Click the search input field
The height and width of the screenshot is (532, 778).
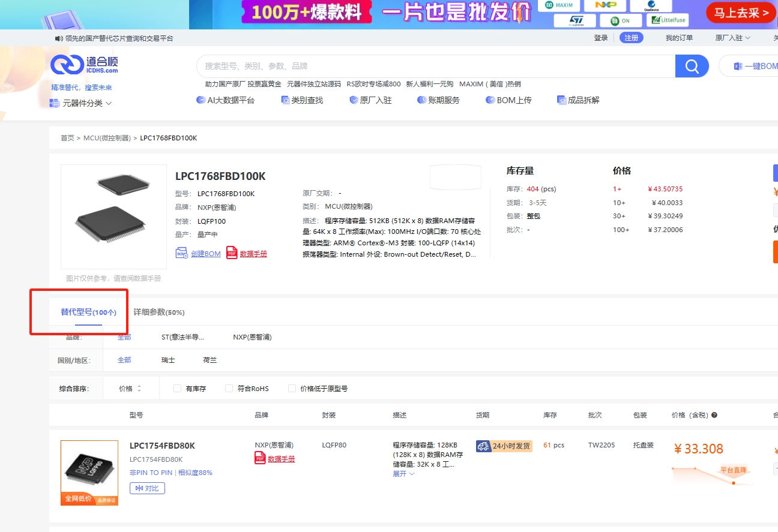(436, 66)
